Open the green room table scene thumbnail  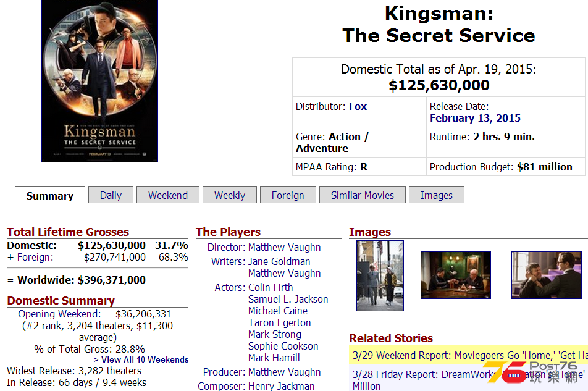tap(456, 275)
